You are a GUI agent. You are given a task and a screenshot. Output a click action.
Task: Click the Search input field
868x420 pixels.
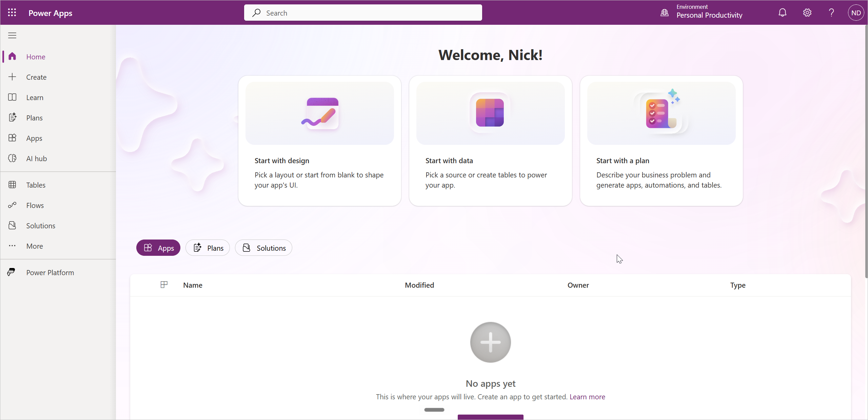point(363,13)
